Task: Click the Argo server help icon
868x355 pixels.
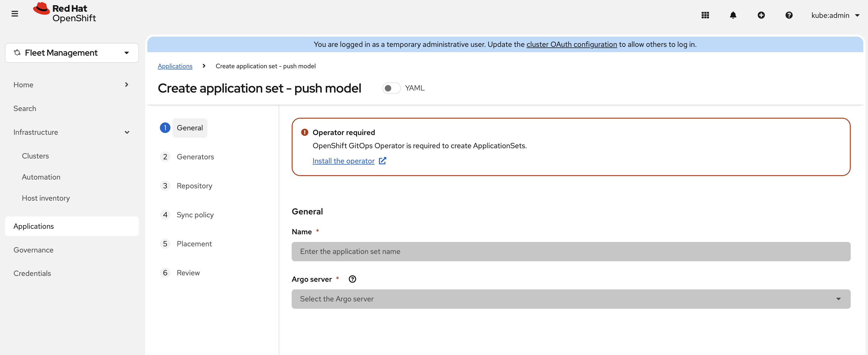Action: pos(352,279)
